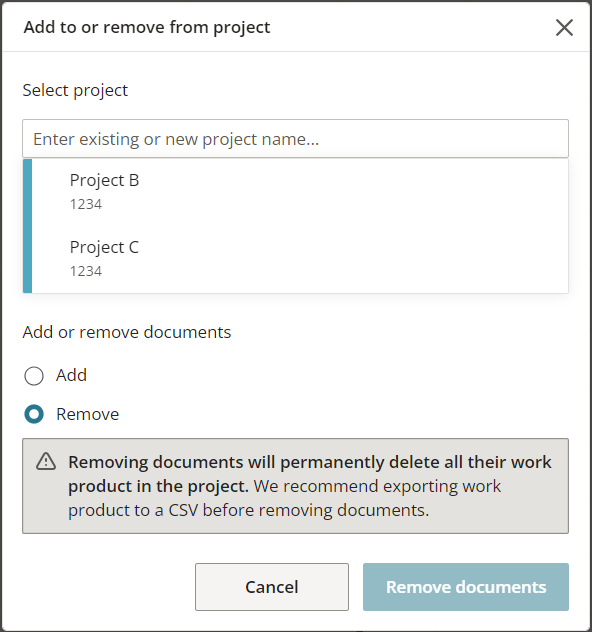Close the Add to or remove from project dialog

[x=564, y=27]
